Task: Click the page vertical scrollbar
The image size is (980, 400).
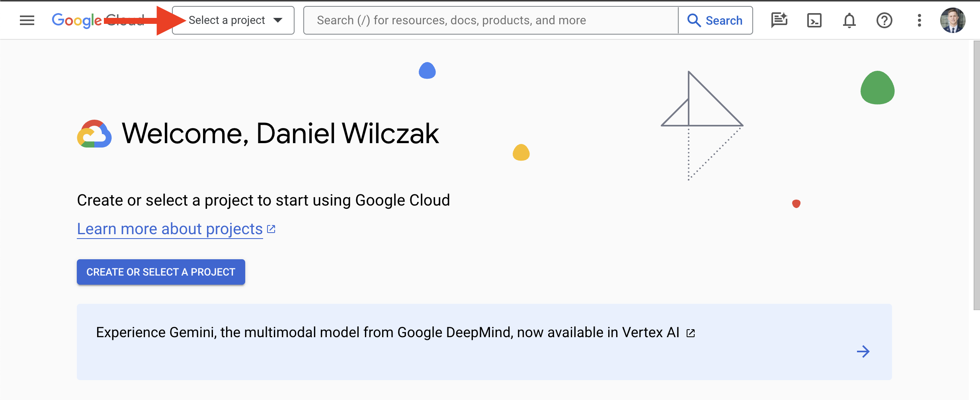Action: (x=976, y=175)
